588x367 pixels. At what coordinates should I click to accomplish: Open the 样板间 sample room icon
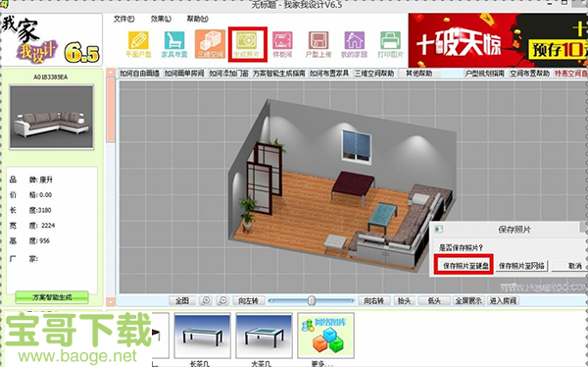(x=282, y=45)
